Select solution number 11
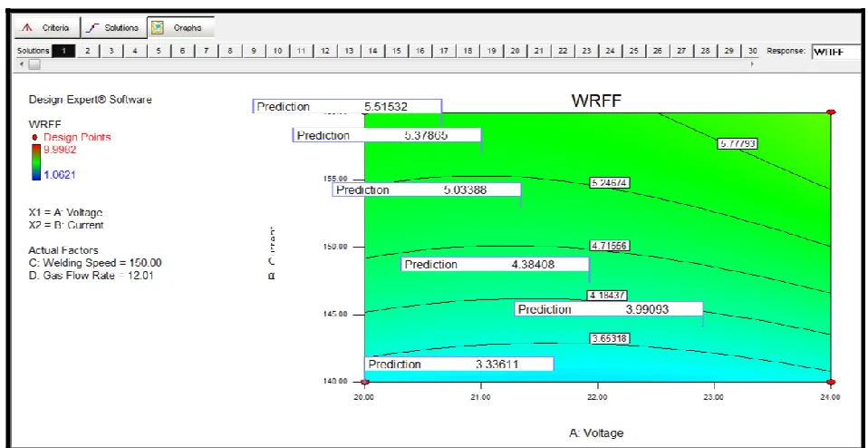Screen dimensions: 868x448 (x=301, y=51)
